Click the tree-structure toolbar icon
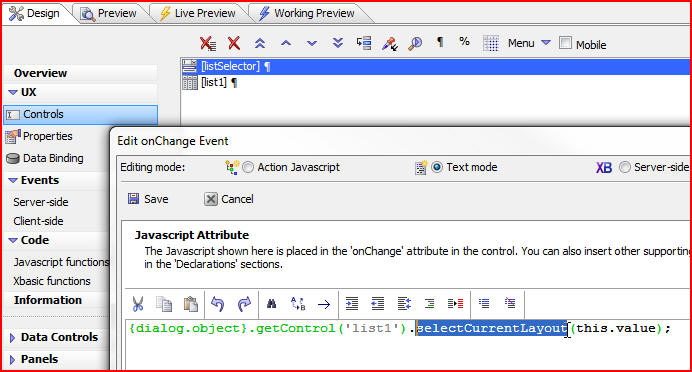 coord(364,43)
